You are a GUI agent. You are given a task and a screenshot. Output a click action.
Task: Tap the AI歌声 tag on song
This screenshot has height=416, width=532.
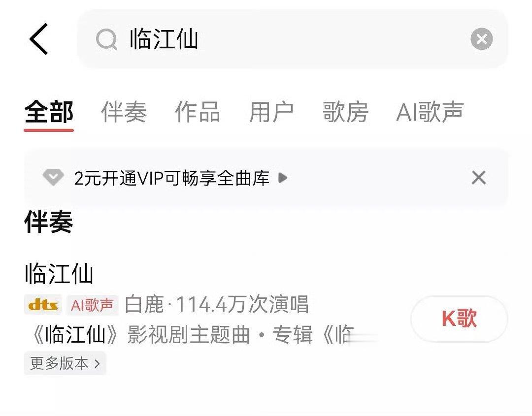pos(92,305)
